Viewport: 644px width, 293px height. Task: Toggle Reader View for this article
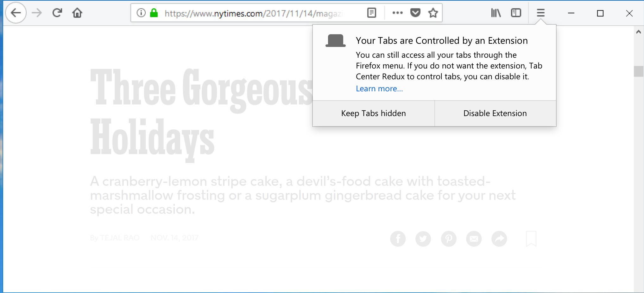(372, 13)
